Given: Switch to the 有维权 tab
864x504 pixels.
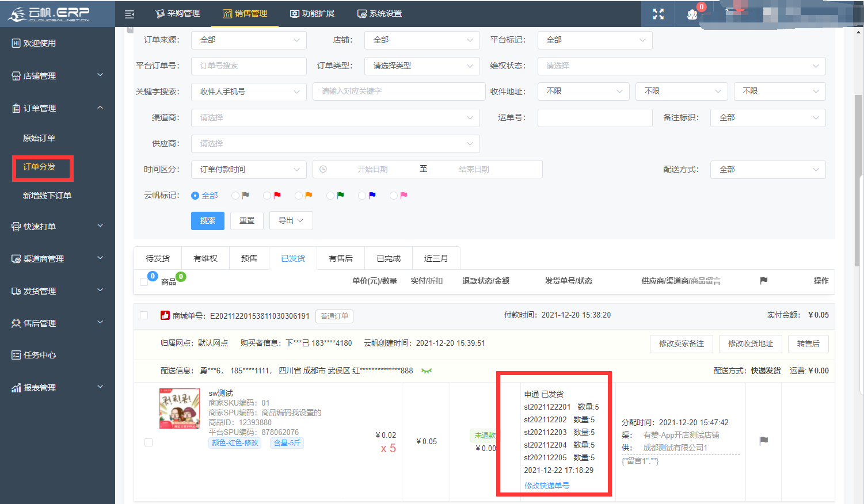Looking at the screenshot, I should (x=205, y=258).
